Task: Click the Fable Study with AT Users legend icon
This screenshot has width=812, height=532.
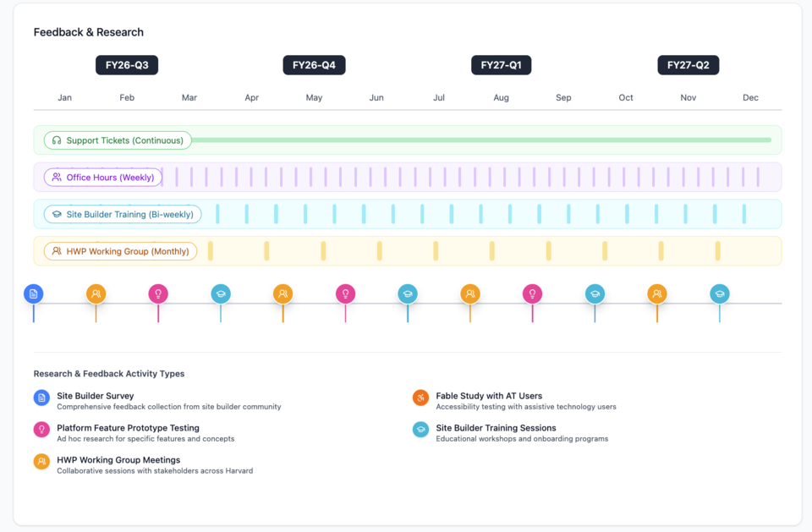Action: point(420,398)
